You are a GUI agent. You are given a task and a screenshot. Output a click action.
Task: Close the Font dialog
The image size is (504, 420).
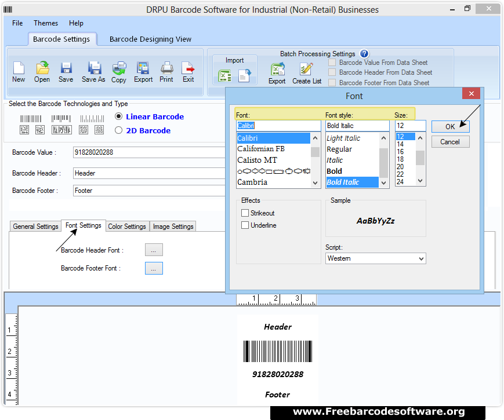tap(471, 93)
